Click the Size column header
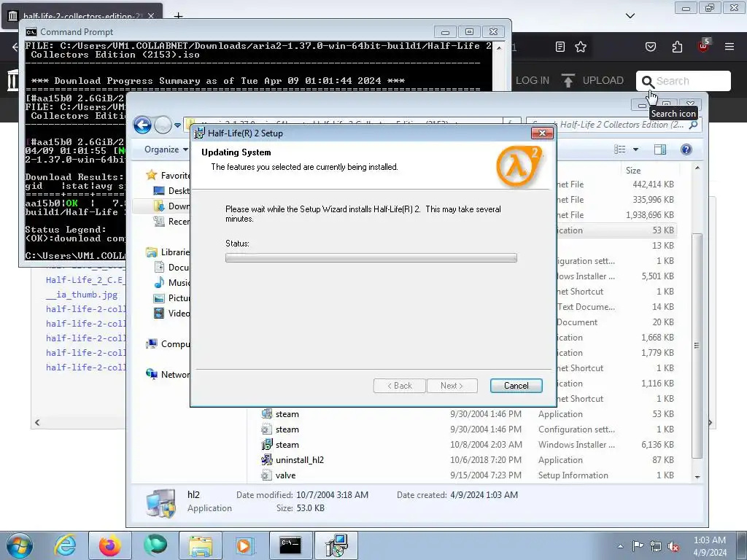The image size is (747, 560). 633,170
